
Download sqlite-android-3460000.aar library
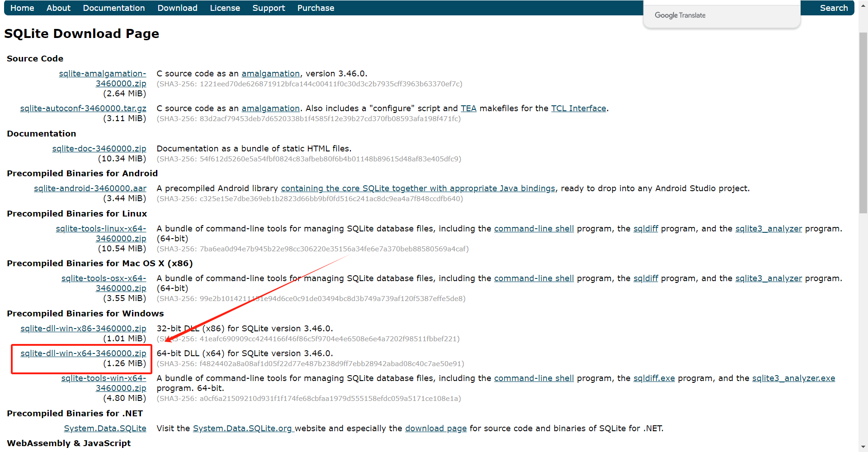click(x=90, y=188)
